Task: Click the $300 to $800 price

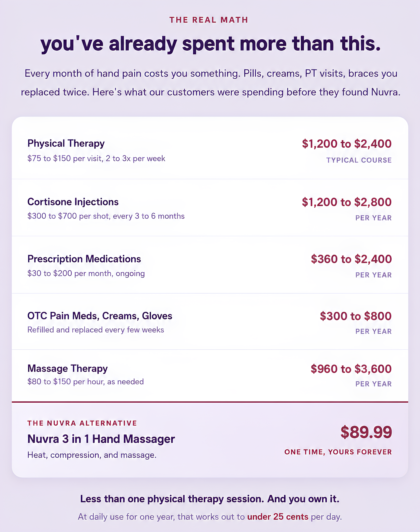Action: (356, 316)
